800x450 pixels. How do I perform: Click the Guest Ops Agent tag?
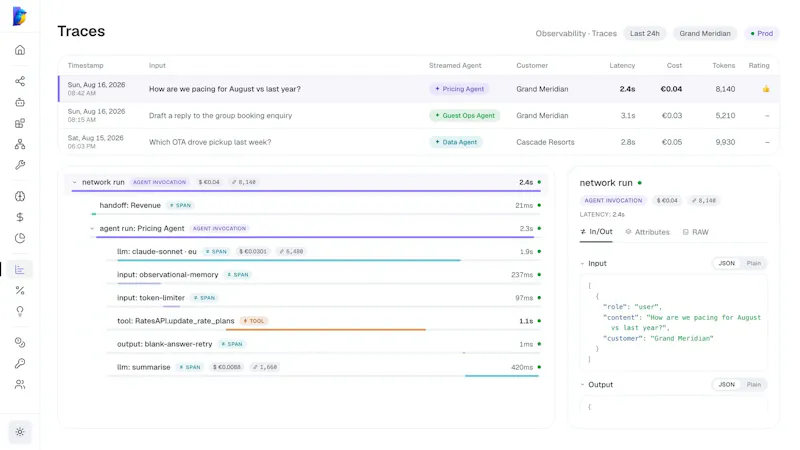click(464, 115)
